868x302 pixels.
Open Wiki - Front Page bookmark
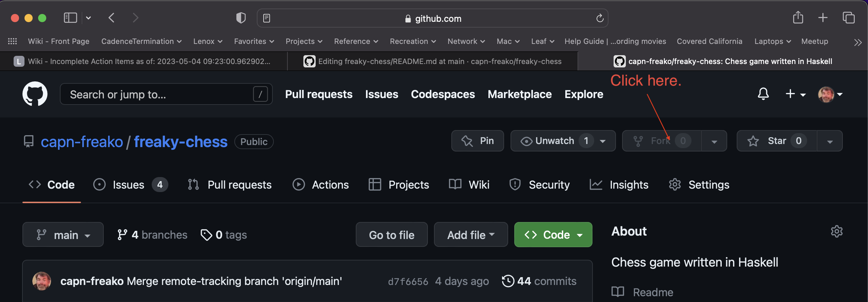(x=59, y=41)
